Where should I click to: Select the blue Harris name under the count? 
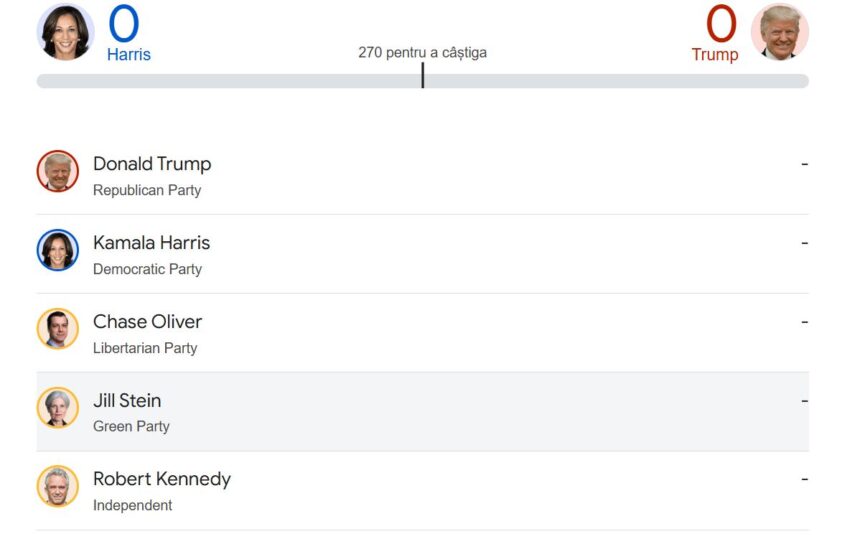[x=129, y=54]
